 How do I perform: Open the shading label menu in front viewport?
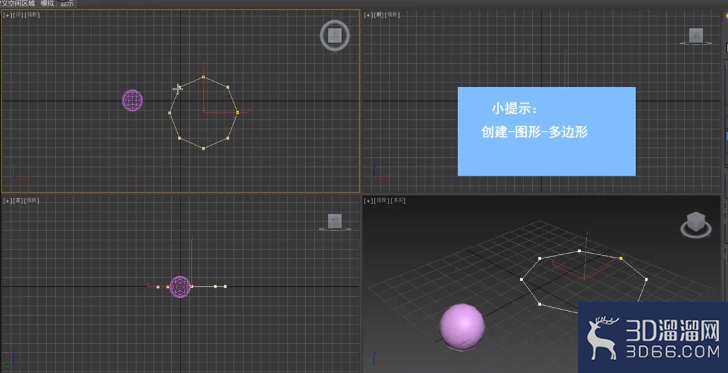coord(393,15)
